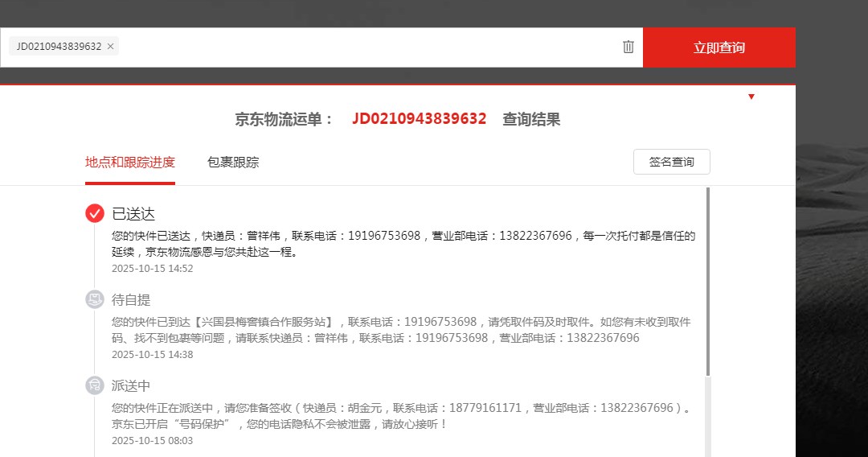Image resolution: width=868 pixels, height=457 pixels.
Task: Select the 派送中 status heading
Action: pyautogui.click(x=131, y=386)
